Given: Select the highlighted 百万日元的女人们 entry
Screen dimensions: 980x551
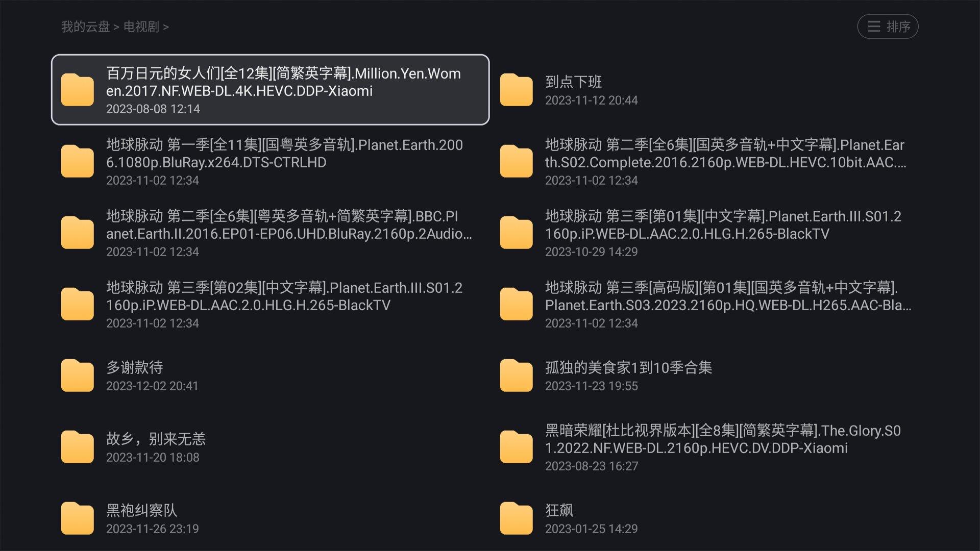Looking at the screenshot, I should pos(271,90).
